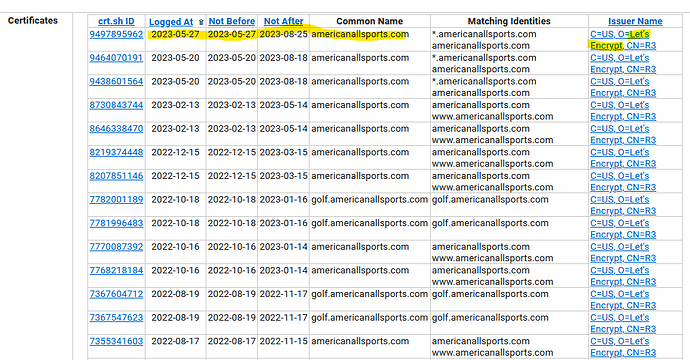Open certificate ID 8219374448

(116, 152)
